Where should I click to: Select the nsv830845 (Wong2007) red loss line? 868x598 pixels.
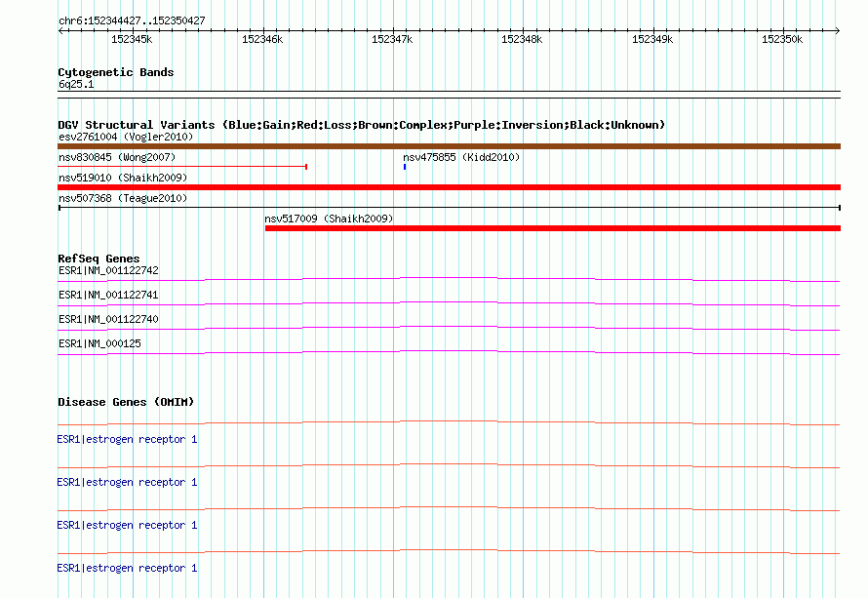point(182,166)
